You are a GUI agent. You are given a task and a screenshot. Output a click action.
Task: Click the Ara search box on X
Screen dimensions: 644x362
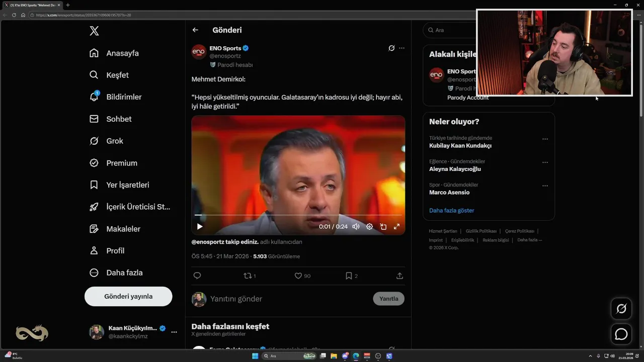pos(449,30)
